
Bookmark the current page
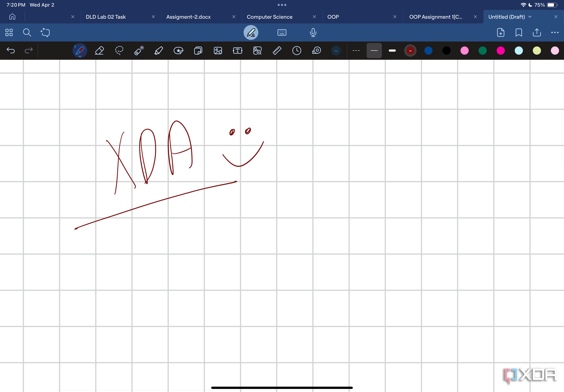[519, 32]
